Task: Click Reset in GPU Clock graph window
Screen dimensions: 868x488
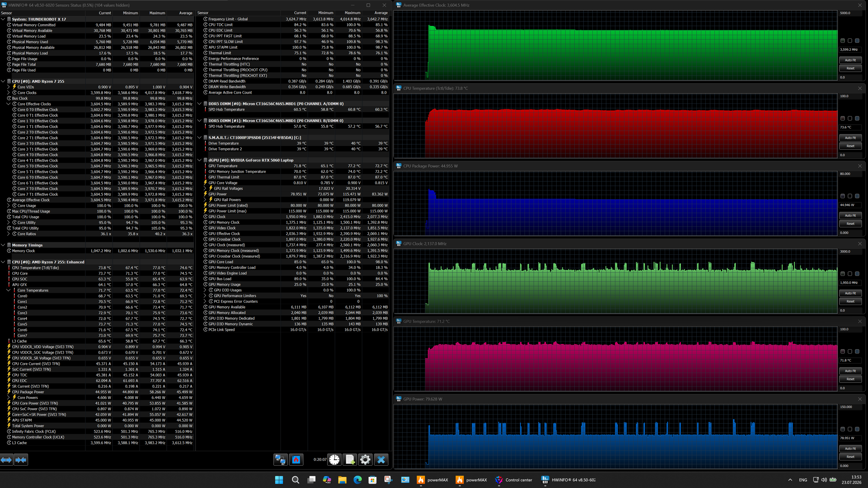Action: [x=850, y=302]
